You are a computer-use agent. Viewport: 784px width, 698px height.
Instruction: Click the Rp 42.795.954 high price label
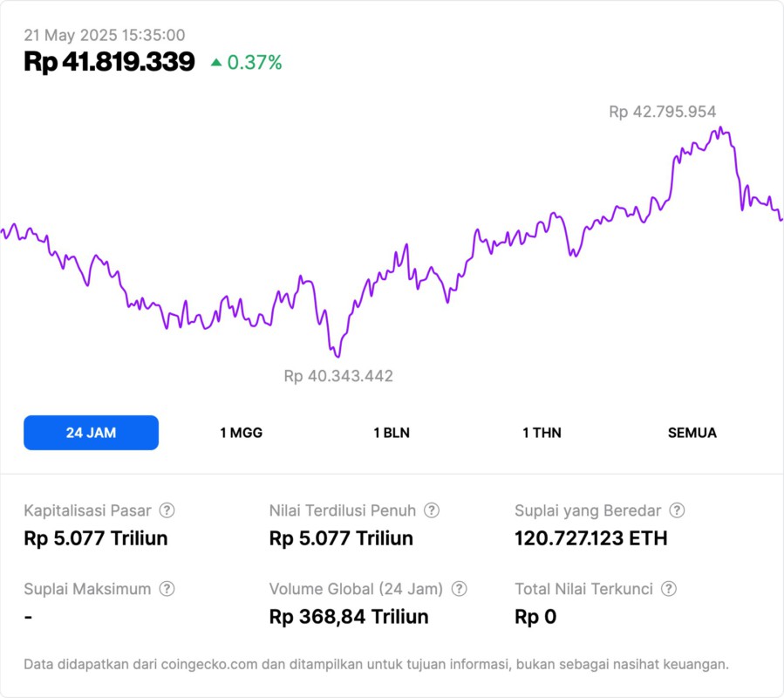[662, 112]
